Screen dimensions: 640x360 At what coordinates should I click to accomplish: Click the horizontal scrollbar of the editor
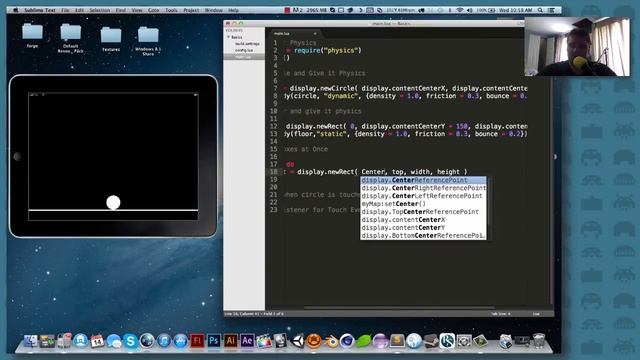click(x=399, y=307)
